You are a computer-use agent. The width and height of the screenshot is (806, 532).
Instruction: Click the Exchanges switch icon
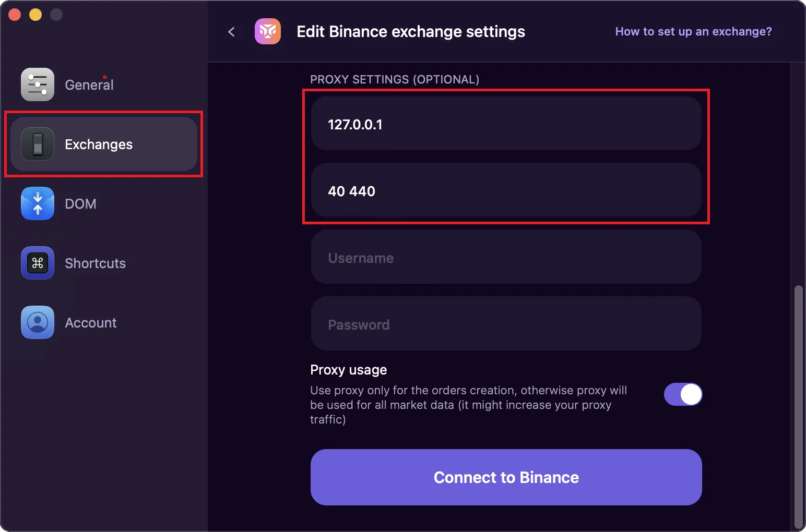click(38, 144)
